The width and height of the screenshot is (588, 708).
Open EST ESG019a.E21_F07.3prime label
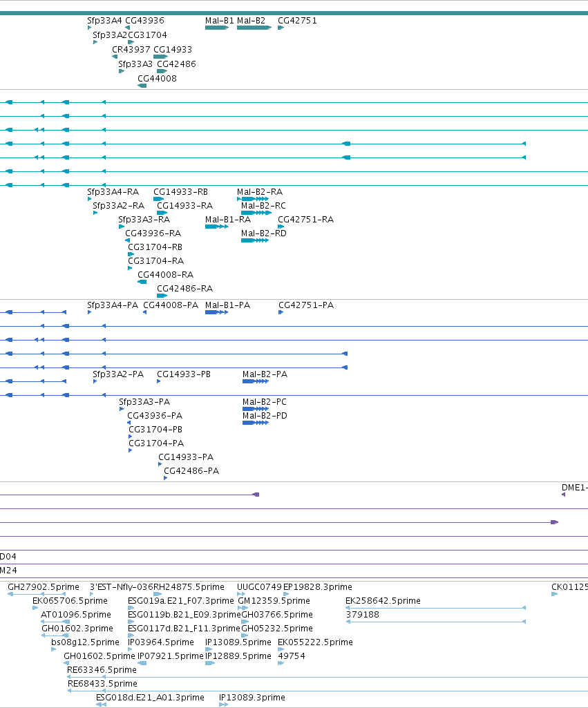click(181, 601)
